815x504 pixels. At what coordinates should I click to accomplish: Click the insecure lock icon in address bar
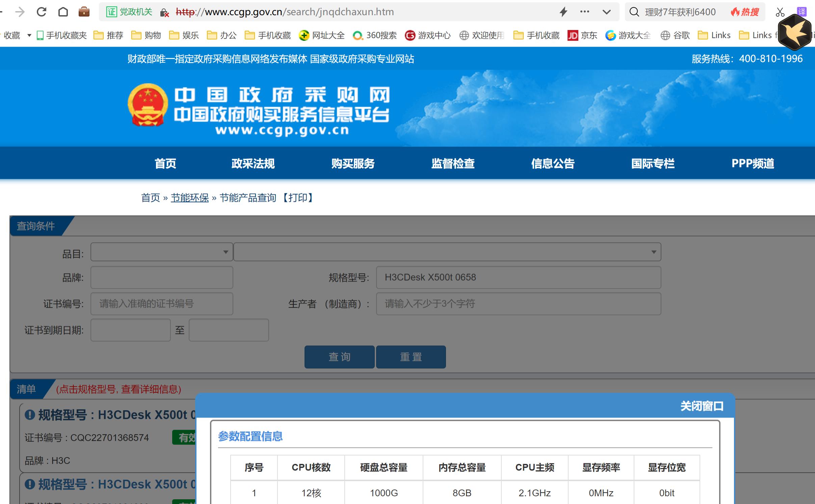[164, 12]
